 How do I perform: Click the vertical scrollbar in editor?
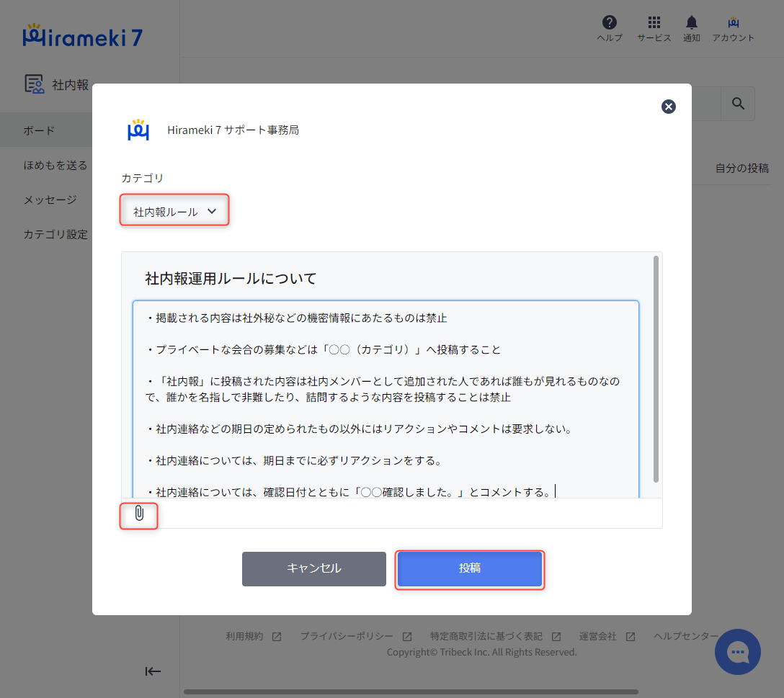656,367
